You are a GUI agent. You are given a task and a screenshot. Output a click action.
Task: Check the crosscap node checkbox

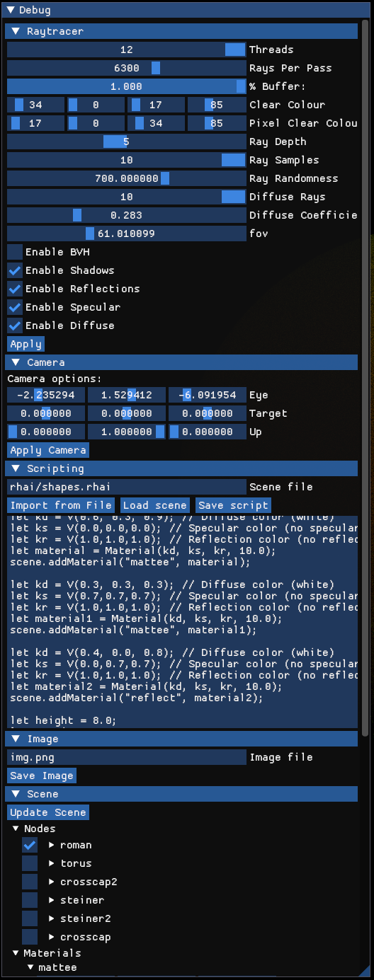tap(30, 937)
